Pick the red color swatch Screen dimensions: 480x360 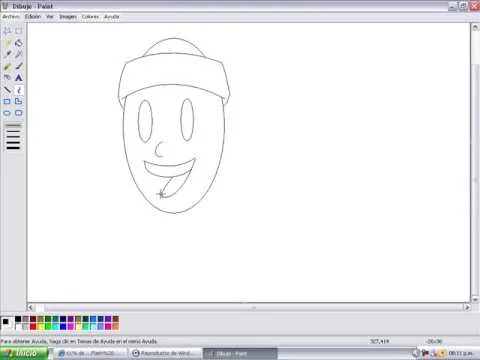[33, 326]
